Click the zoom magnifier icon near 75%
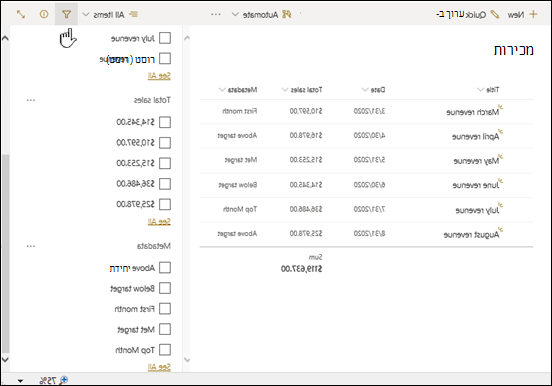Viewport: 552px width, 386px height. tap(64, 380)
